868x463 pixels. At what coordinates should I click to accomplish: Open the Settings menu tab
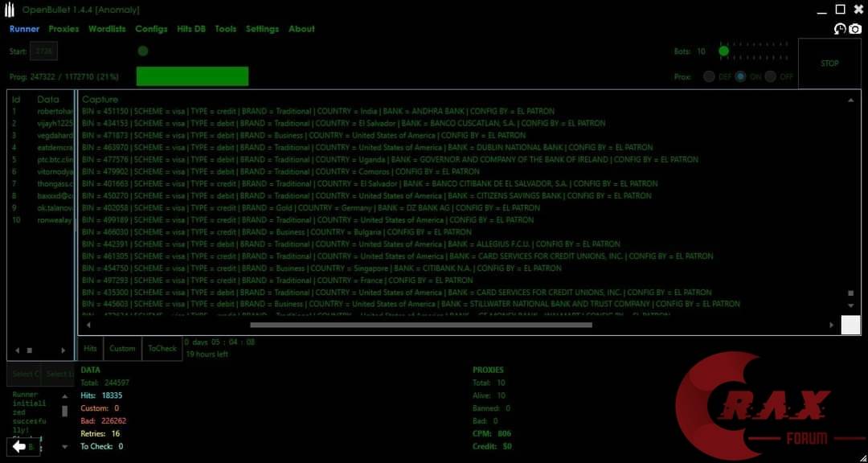click(262, 29)
